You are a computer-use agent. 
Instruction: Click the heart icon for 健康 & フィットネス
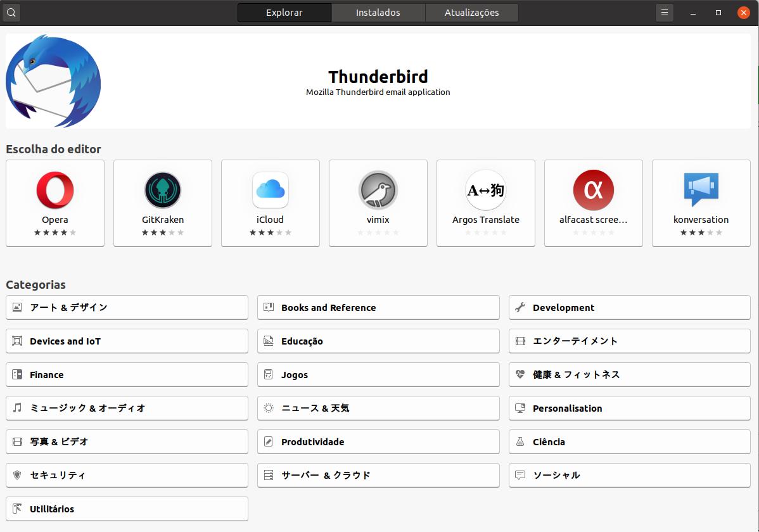(x=520, y=374)
